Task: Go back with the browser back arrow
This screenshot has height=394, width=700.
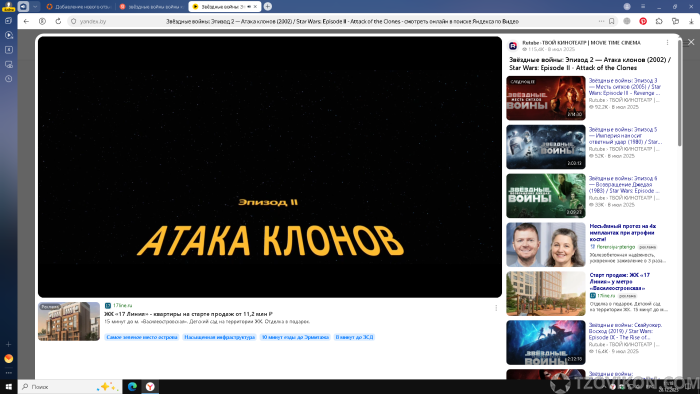Action: 26,21
